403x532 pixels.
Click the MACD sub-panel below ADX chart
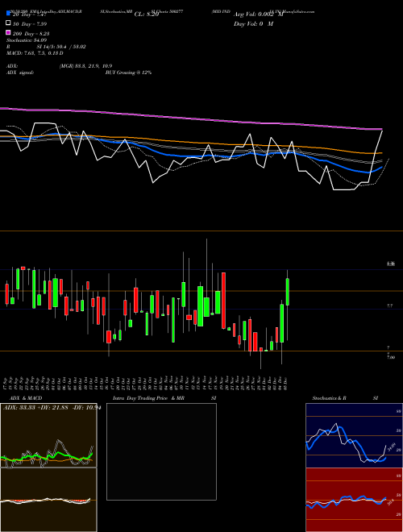pos(48,500)
